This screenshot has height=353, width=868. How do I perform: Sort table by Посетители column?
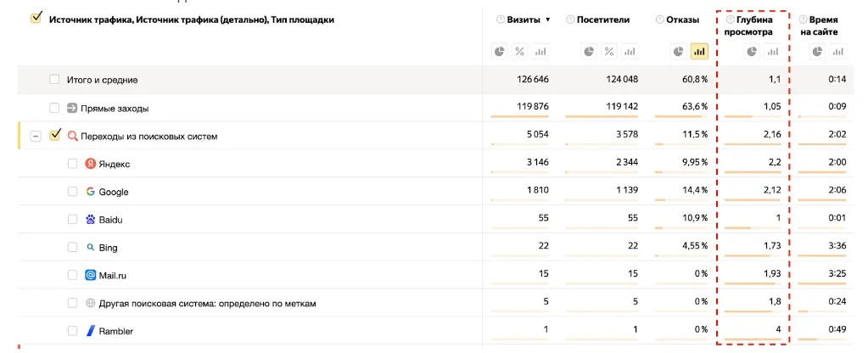pos(602,20)
